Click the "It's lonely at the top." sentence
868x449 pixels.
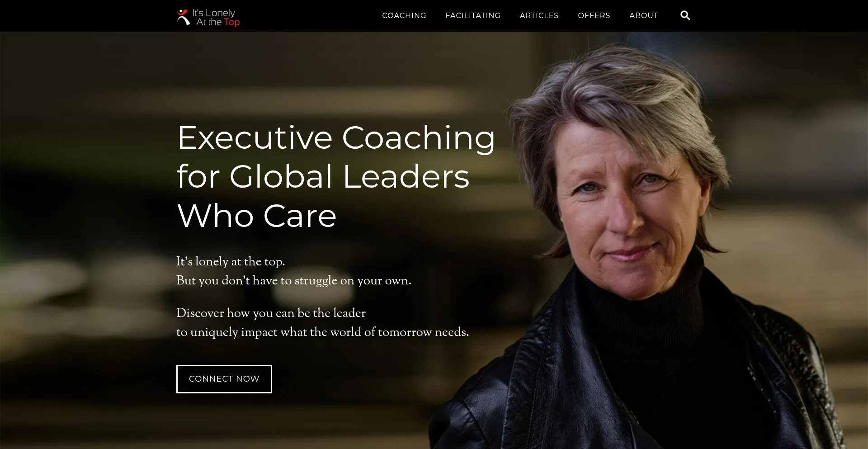click(231, 261)
